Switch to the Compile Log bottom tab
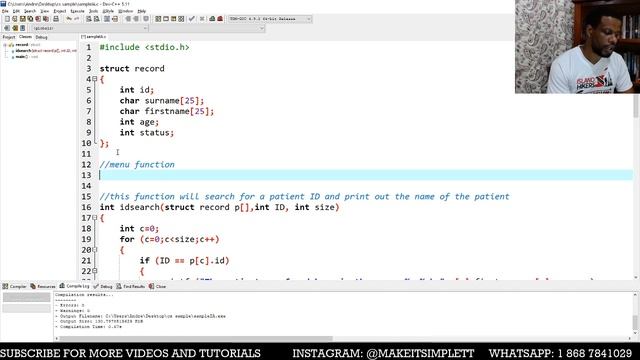 coord(75,286)
